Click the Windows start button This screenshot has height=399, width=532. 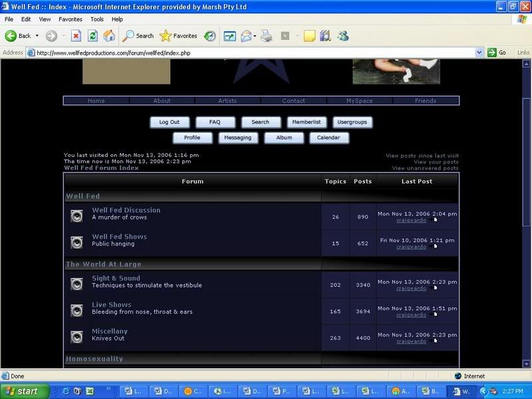pyautogui.click(x=25, y=391)
